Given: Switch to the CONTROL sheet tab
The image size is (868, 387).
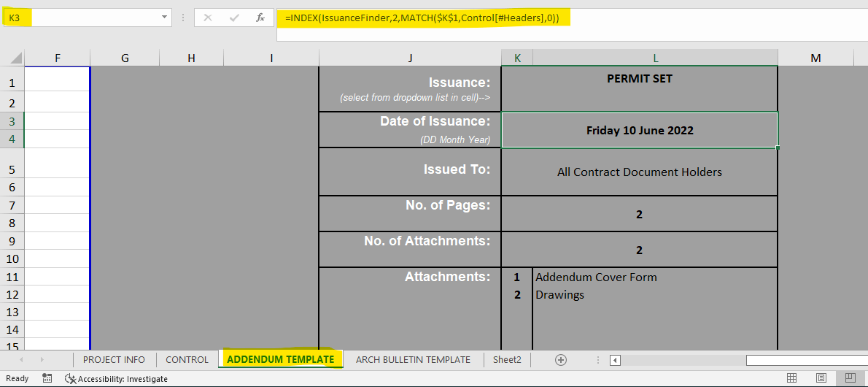Looking at the screenshot, I should click(187, 360).
